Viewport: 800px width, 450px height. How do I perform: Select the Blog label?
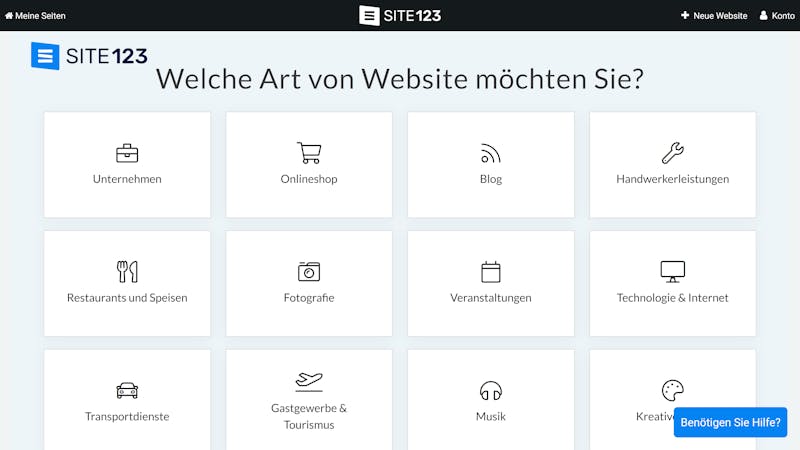coord(491,179)
